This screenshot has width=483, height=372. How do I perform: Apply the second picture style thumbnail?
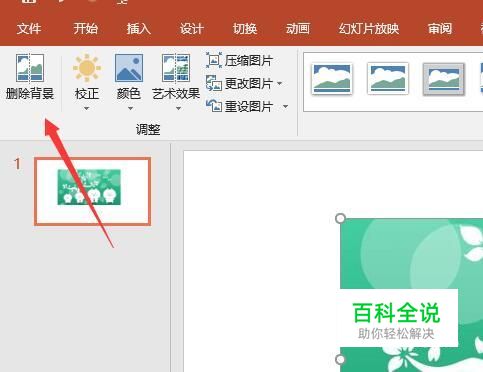388,79
